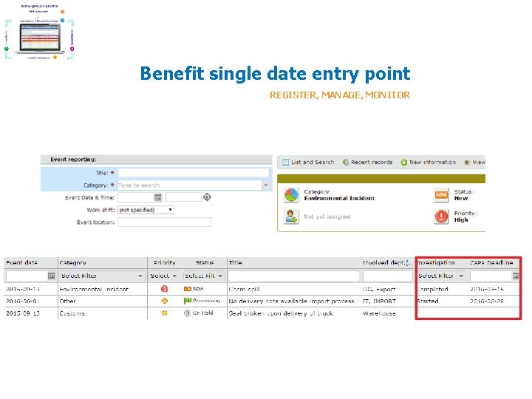Viewport: 532px width, 399px height.
Task: Open the Status column Select Filter dropdown
Action: 204,276
